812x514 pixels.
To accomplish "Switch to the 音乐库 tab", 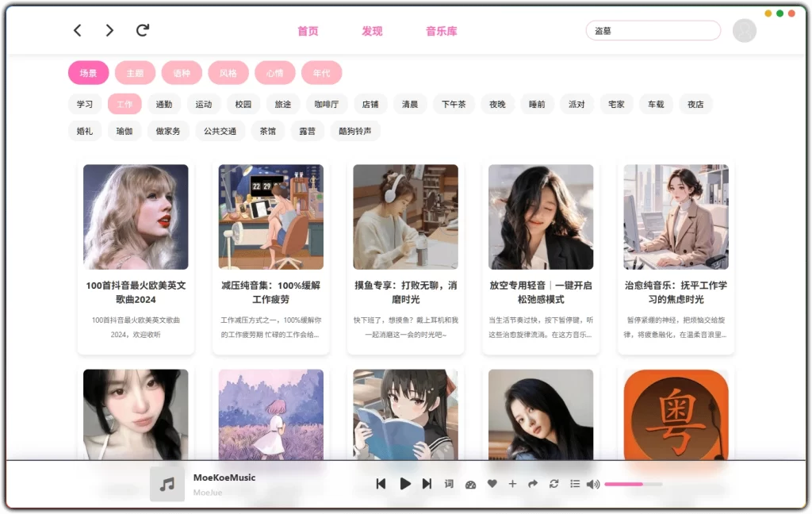I will click(x=441, y=31).
